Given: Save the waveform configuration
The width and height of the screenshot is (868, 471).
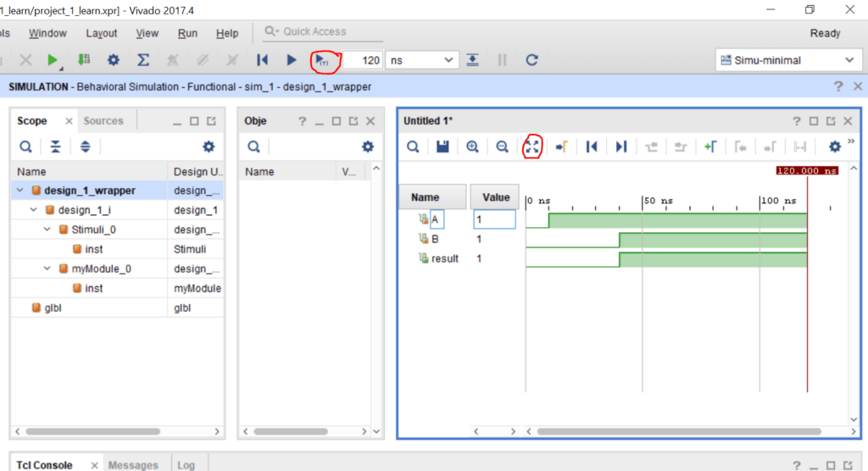Looking at the screenshot, I should point(442,147).
